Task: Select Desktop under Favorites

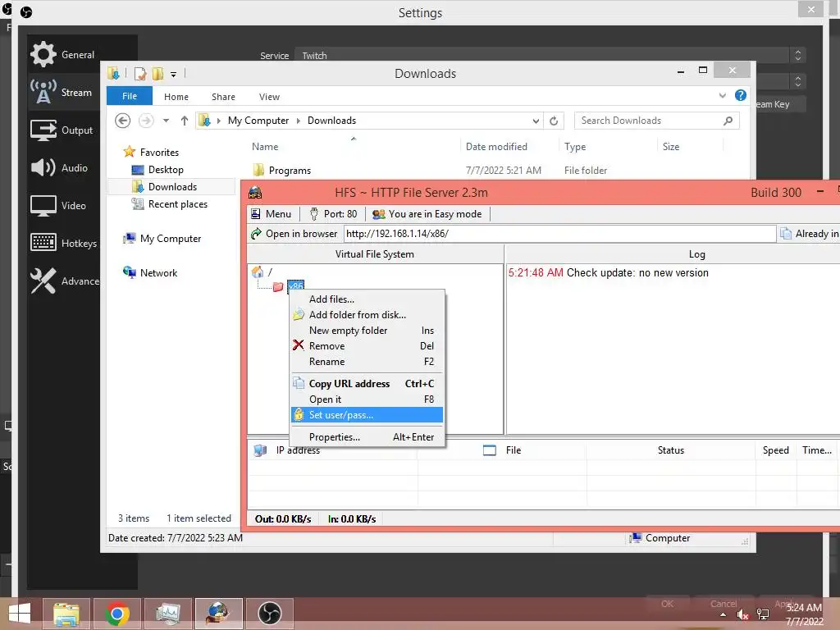Action: tap(166, 169)
